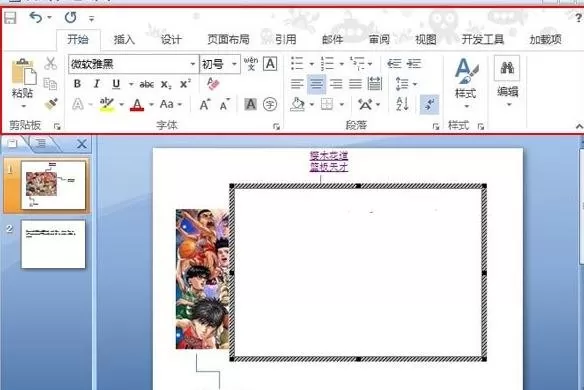Toggle strikethrough abc formatting
584x390 pixels.
pyautogui.click(x=147, y=84)
